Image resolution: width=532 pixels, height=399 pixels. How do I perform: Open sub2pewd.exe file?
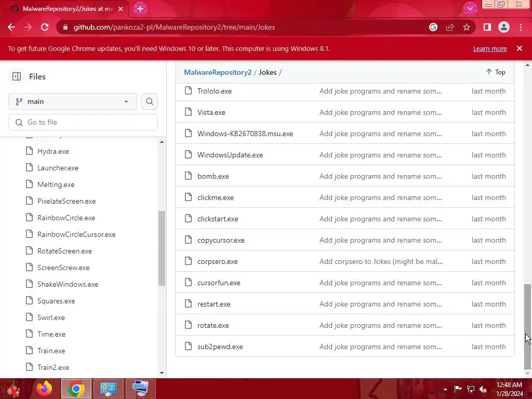[x=220, y=347]
